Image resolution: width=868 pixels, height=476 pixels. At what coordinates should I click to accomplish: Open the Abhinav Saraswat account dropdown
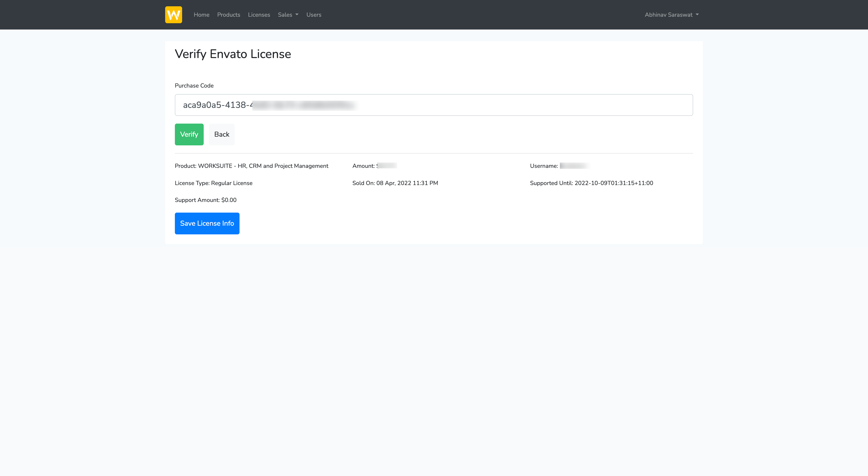click(668, 15)
